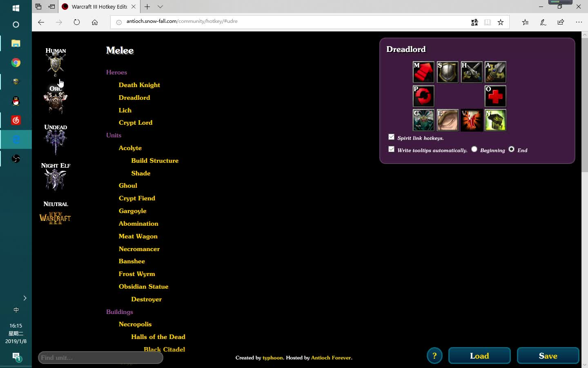The width and height of the screenshot is (588, 368).
Task: Select the Sleep ability icon (E)
Action: point(448,120)
